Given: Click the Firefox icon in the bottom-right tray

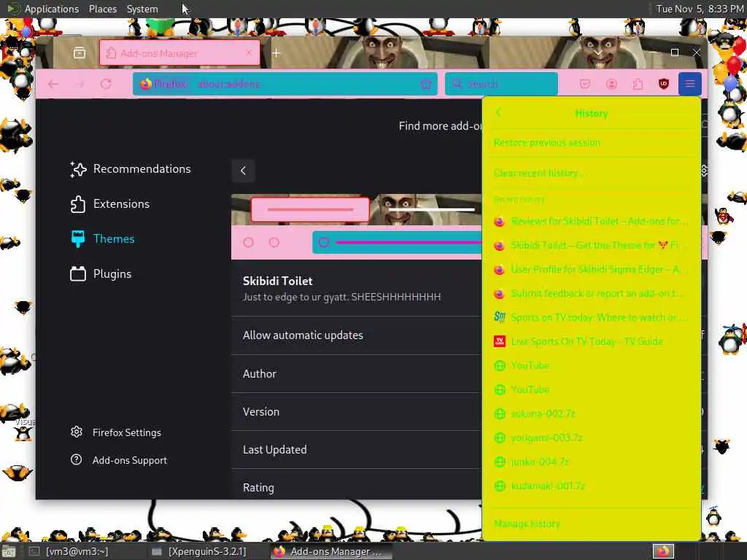Looking at the screenshot, I should 663,551.
